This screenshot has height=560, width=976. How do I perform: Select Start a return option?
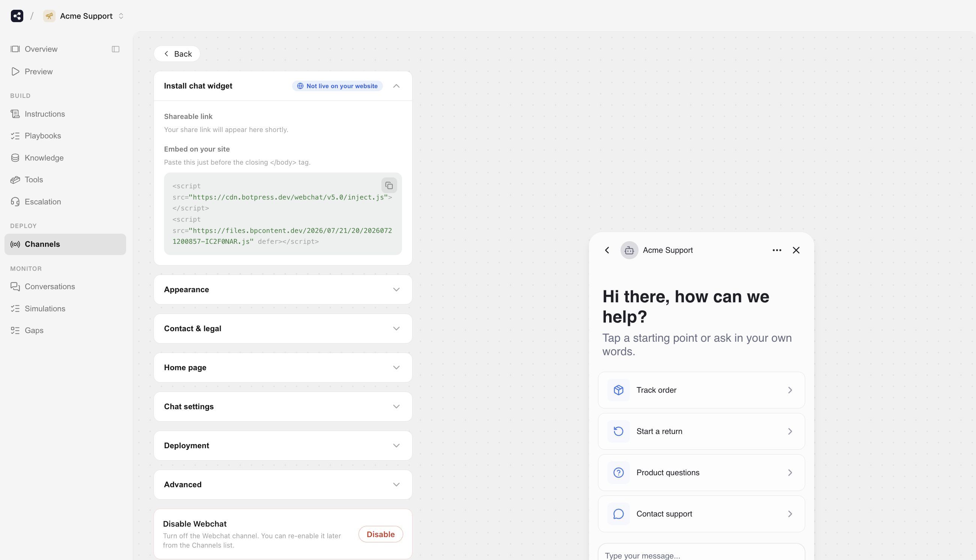[701, 431]
